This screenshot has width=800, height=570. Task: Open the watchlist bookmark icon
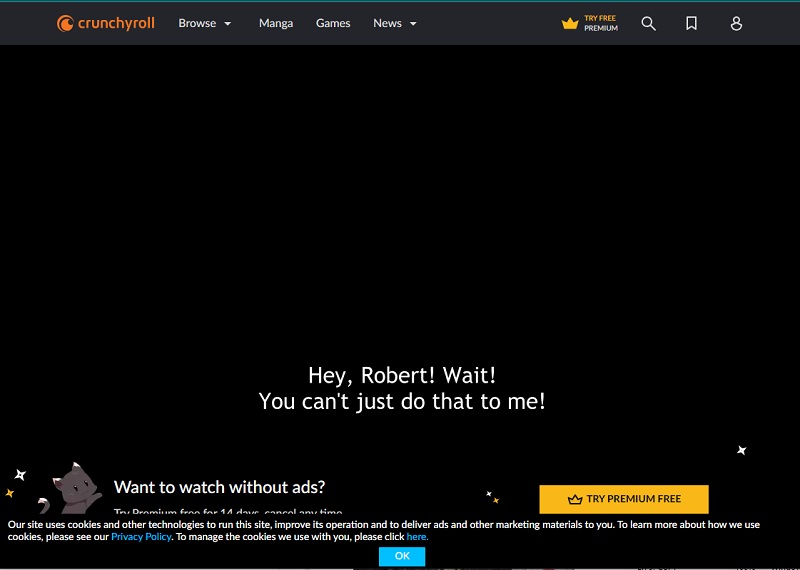coord(691,23)
